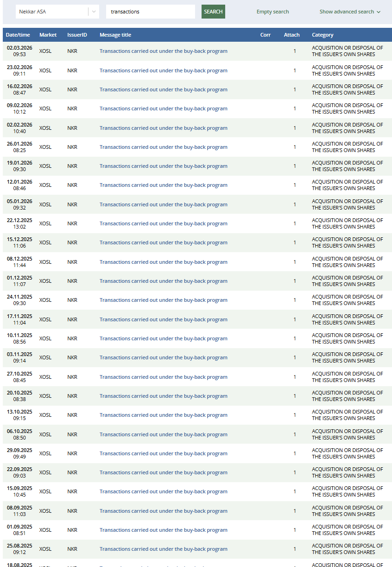392x567 pixels.
Task: Click the Attach column header
Action: [x=291, y=35]
